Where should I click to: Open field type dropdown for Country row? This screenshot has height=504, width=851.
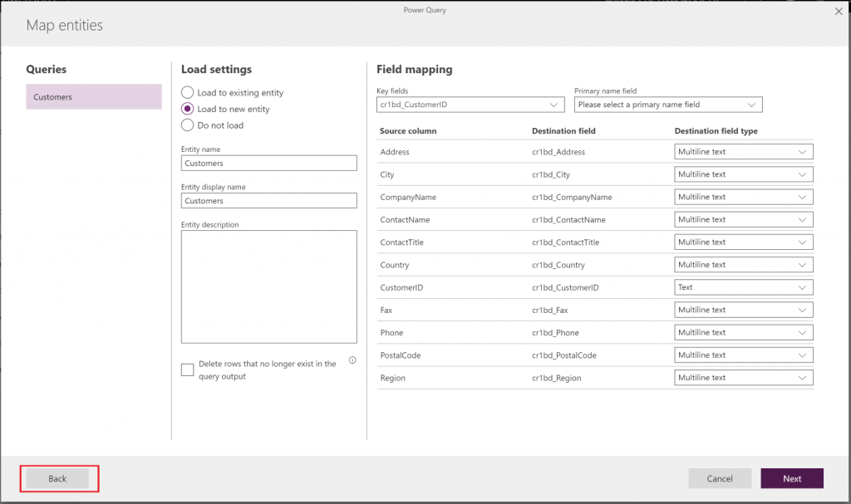744,265
